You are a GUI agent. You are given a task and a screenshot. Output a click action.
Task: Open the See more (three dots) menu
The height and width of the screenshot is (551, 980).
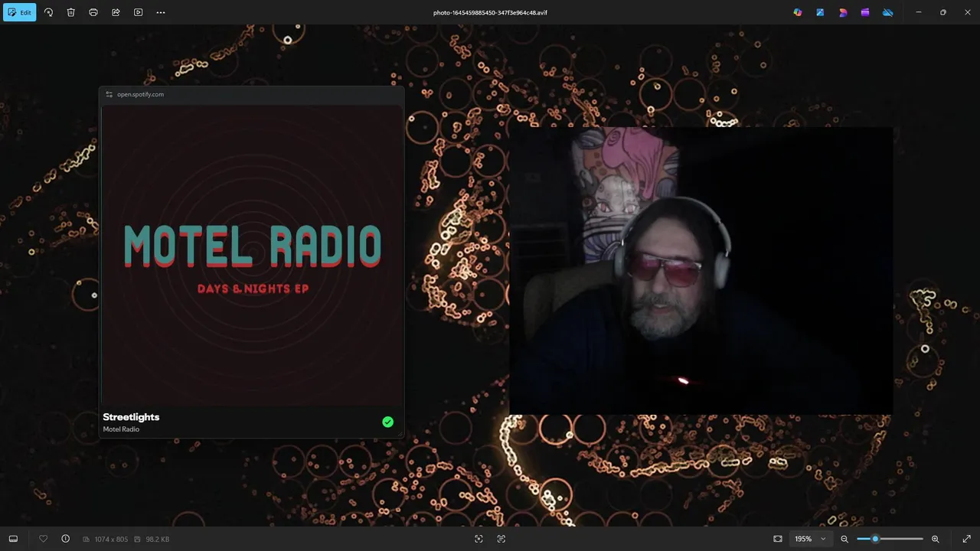click(x=161, y=12)
